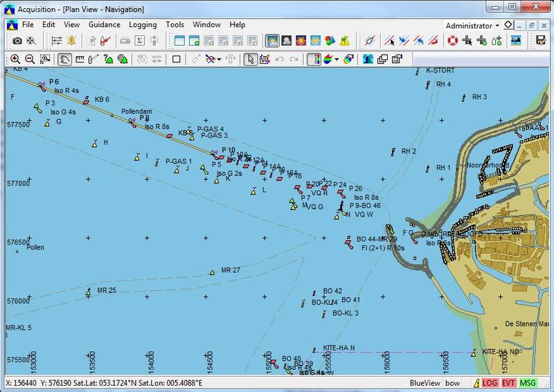Toggle the MSG status indicator
Image resolution: width=554 pixels, height=392 pixels.
click(528, 383)
